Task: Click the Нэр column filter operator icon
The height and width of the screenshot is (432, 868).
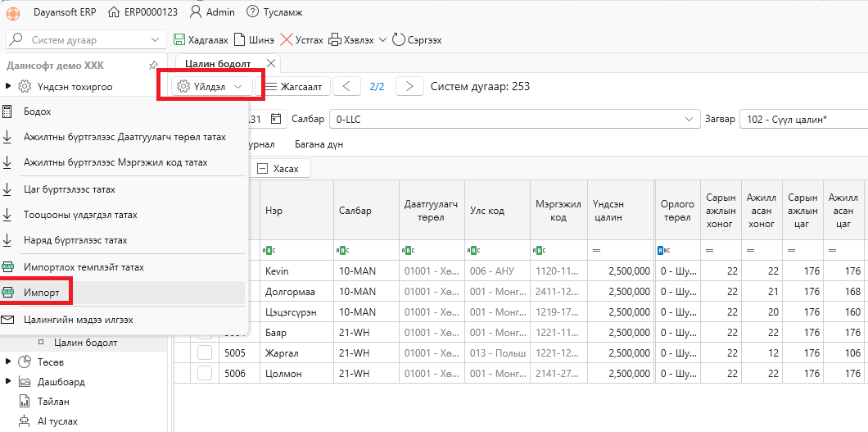Action: pyautogui.click(x=269, y=250)
